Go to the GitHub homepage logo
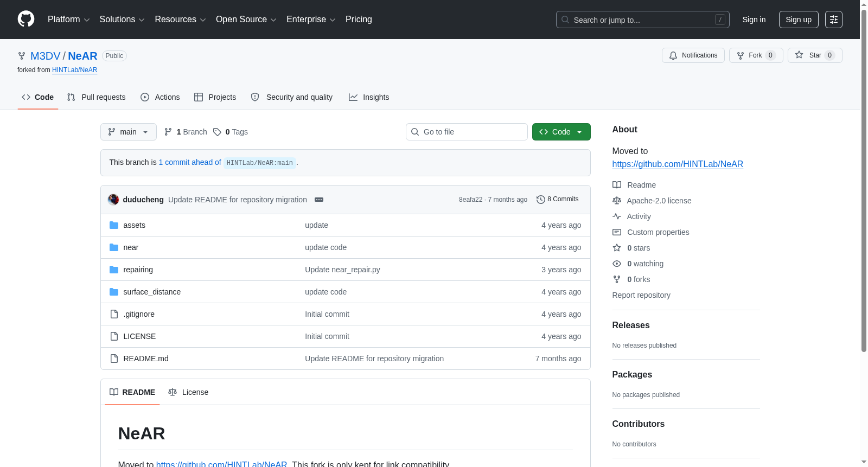Image resolution: width=868 pixels, height=467 pixels. pos(26,20)
